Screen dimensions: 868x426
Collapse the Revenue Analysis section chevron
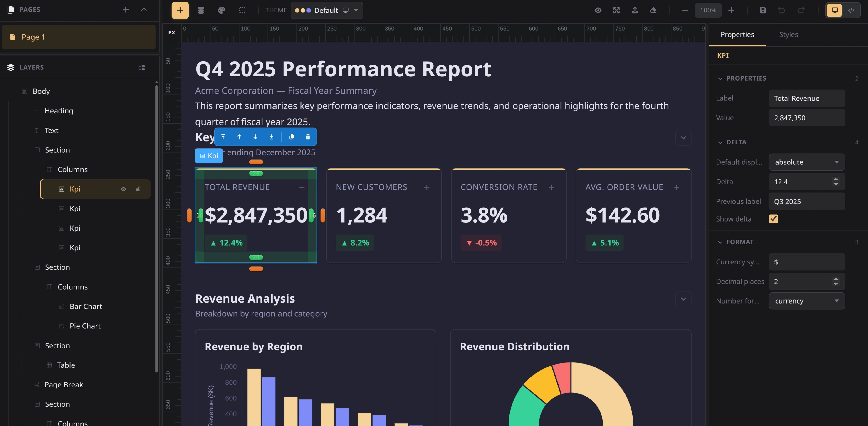(683, 299)
